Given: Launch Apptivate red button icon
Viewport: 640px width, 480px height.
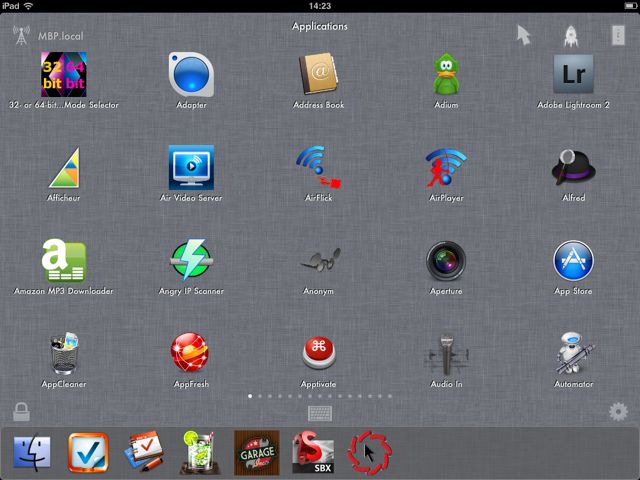Looking at the screenshot, I should pyautogui.click(x=319, y=353).
